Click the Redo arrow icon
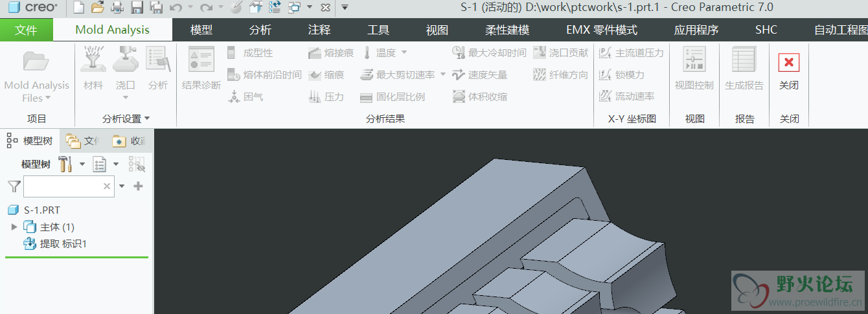 pyautogui.click(x=206, y=8)
